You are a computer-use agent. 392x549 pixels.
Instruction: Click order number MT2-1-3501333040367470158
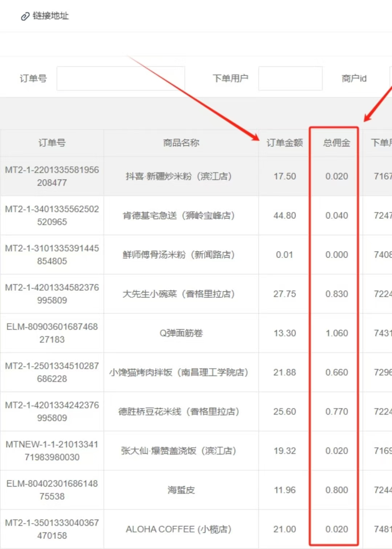click(x=52, y=529)
